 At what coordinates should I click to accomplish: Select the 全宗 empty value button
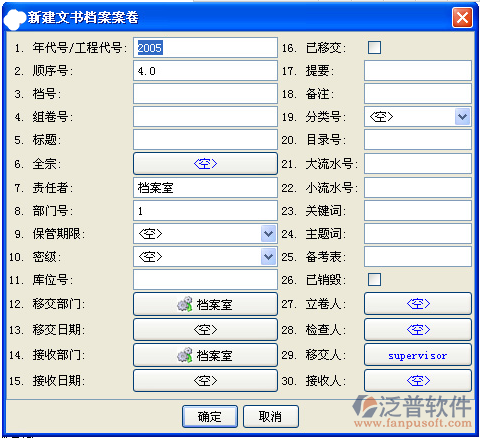pyautogui.click(x=205, y=164)
